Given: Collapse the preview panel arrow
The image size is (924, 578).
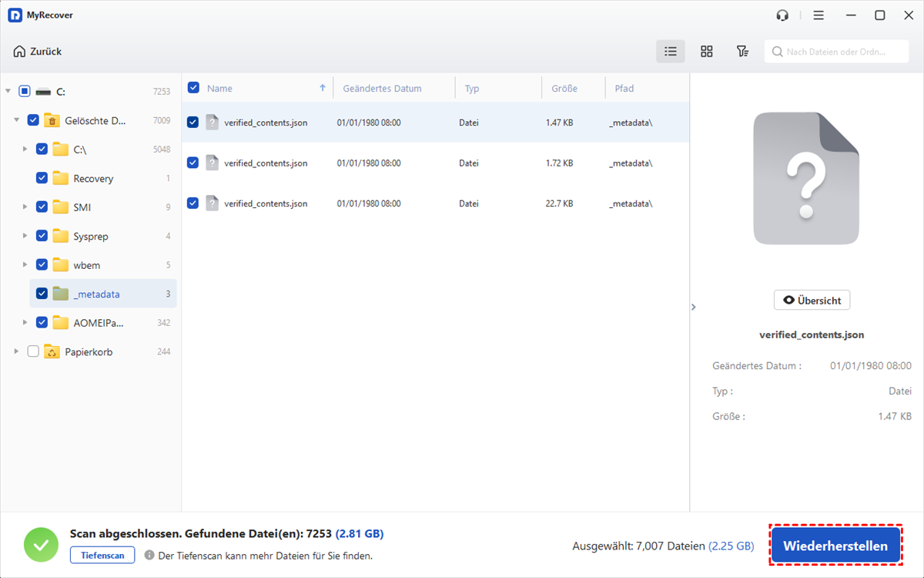Looking at the screenshot, I should 694,307.
